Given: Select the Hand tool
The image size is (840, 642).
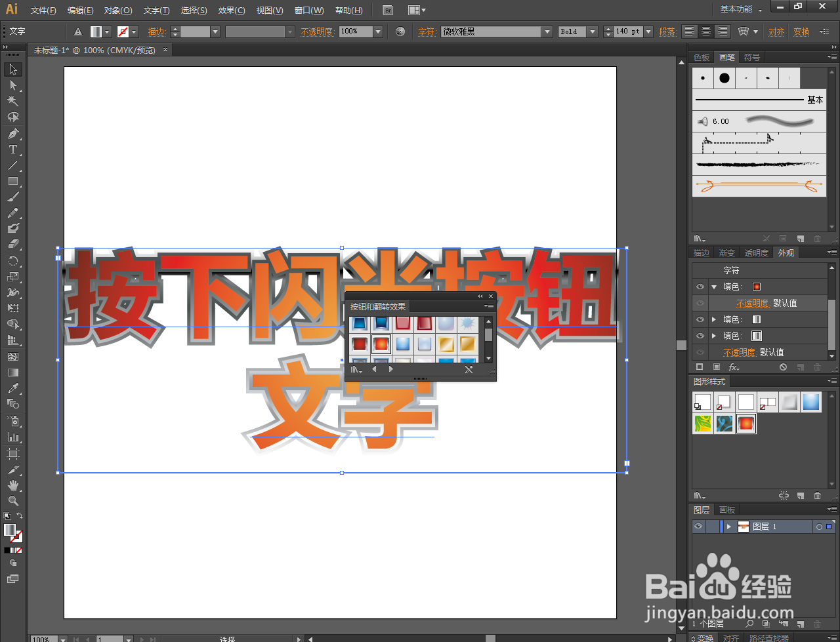Looking at the screenshot, I should (x=12, y=485).
